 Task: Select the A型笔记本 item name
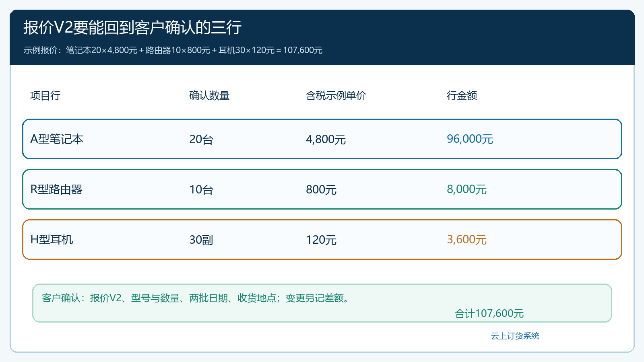(57, 139)
